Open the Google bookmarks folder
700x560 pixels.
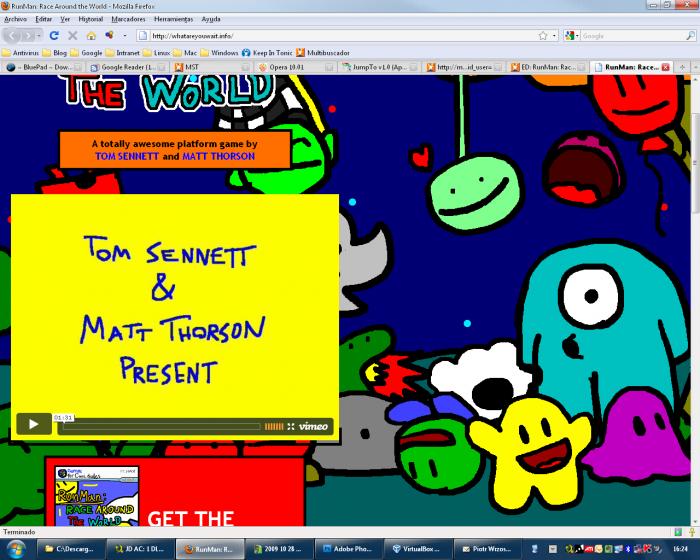(x=87, y=53)
